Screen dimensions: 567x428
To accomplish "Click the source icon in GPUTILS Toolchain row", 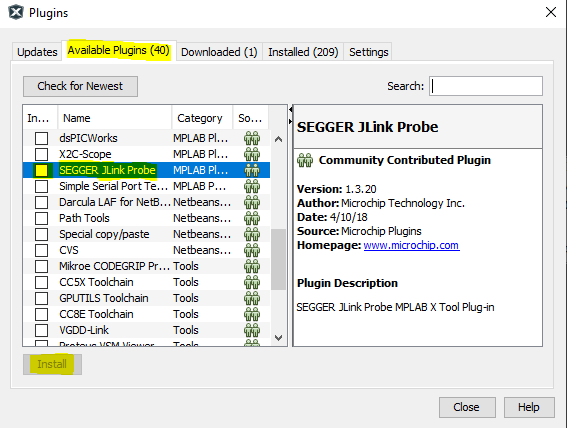I will click(252, 298).
